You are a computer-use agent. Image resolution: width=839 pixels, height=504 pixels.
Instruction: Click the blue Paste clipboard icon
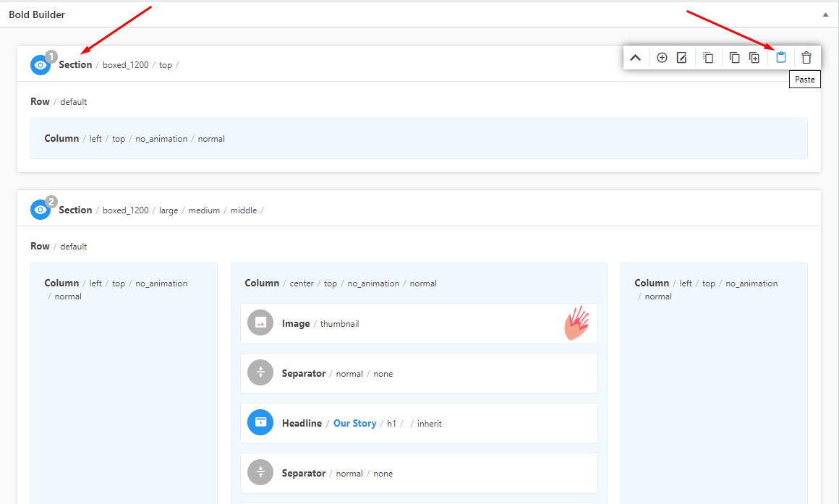(781, 57)
